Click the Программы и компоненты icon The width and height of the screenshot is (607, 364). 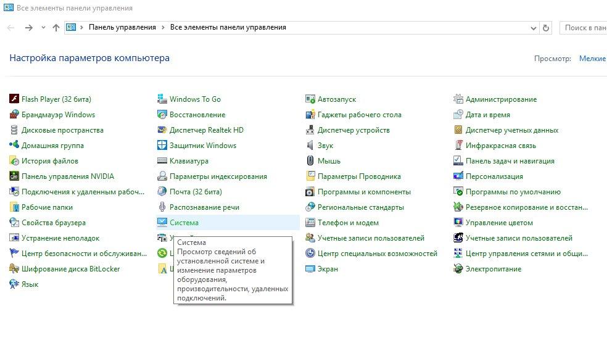(x=310, y=192)
